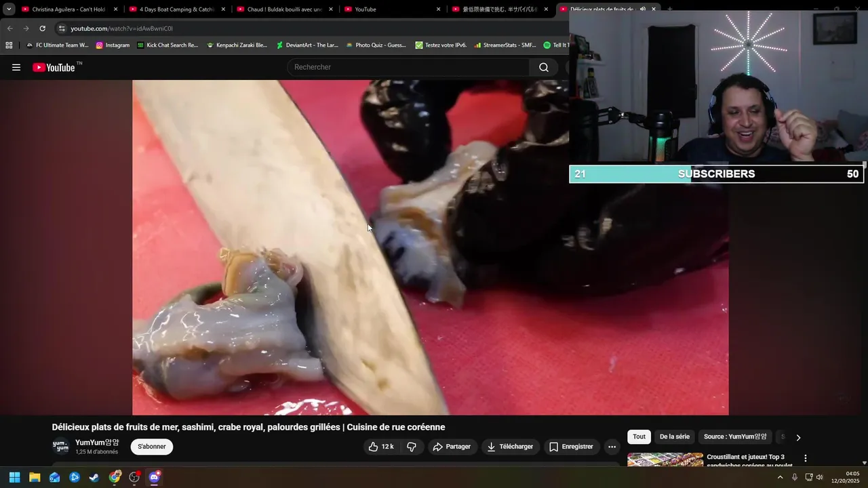Screen dimensions: 868x488
Task: Open File Explorer from taskbar
Action: tap(35, 477)
